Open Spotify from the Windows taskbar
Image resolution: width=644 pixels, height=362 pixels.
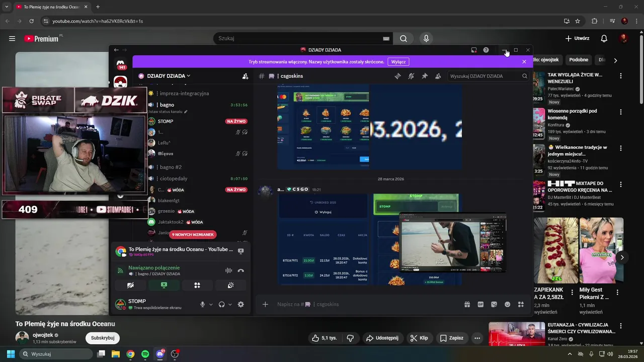tap(145, 354)
